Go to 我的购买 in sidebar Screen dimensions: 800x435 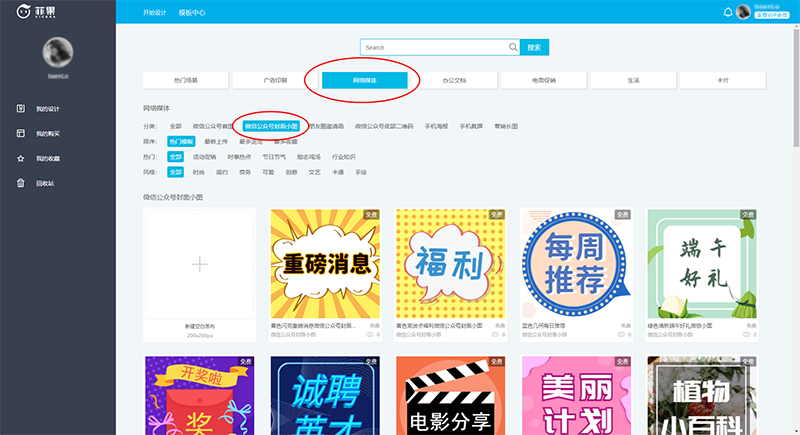coord(47,134)
